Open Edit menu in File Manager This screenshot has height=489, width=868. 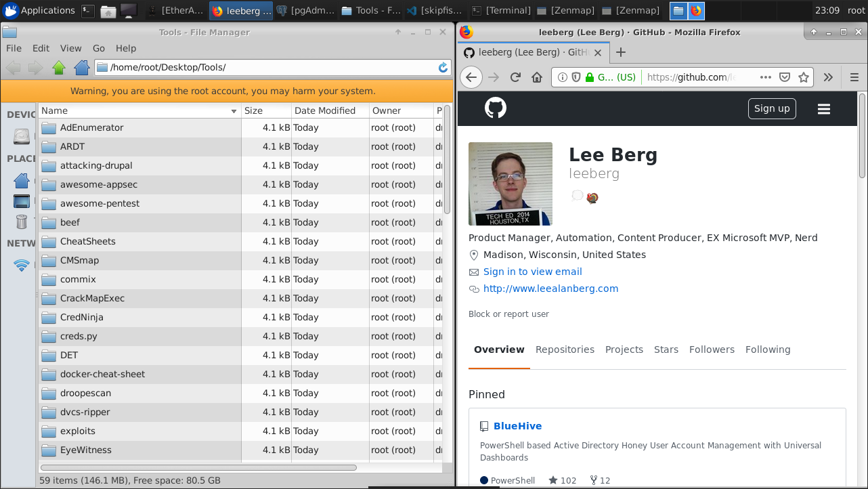[41, 48]
